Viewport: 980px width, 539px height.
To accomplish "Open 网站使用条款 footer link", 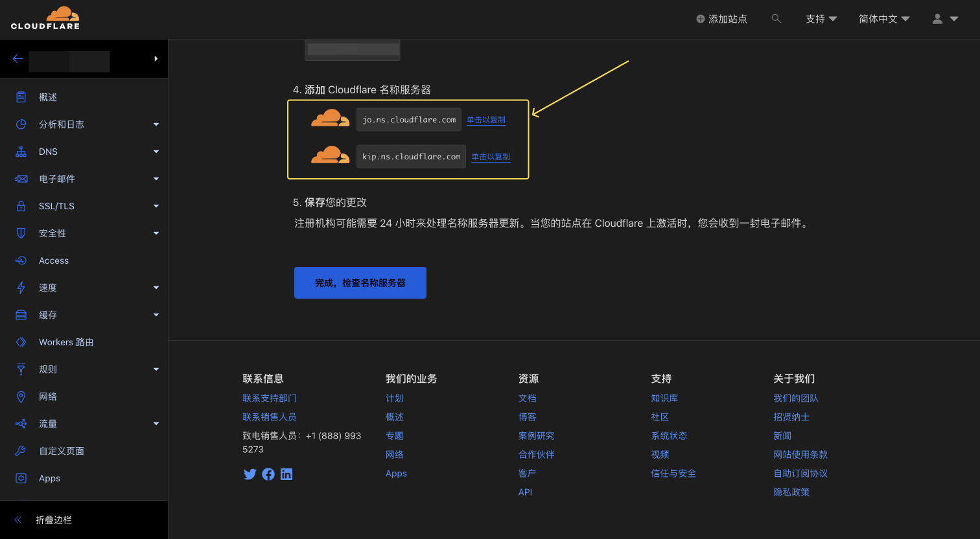I will [x=800, y=455].
